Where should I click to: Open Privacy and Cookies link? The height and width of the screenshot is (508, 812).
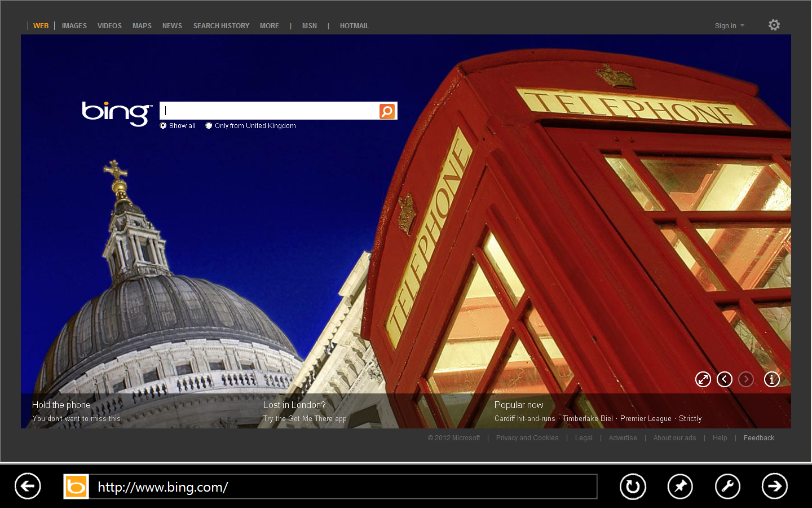coord(527,438)
